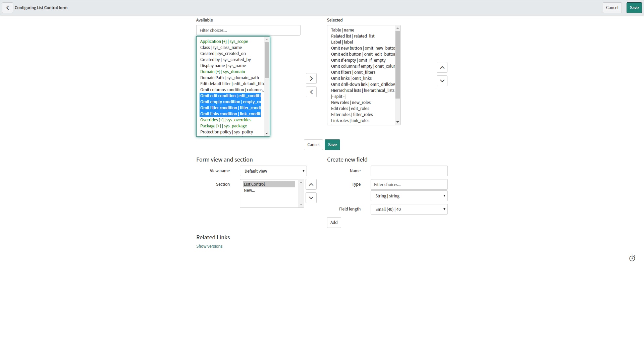Click Cancel button below the slushbucket
Viewport: 644px width, 362px height.
[x=313, y=145]
